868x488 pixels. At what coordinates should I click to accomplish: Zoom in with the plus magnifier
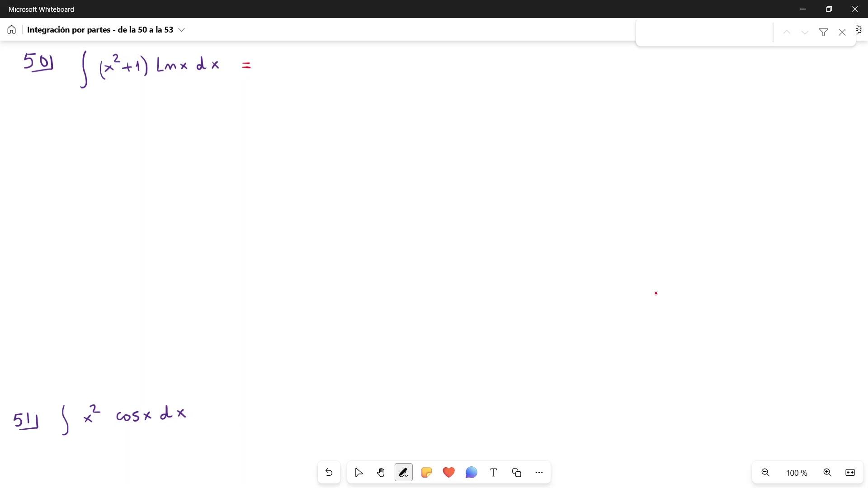827,473
